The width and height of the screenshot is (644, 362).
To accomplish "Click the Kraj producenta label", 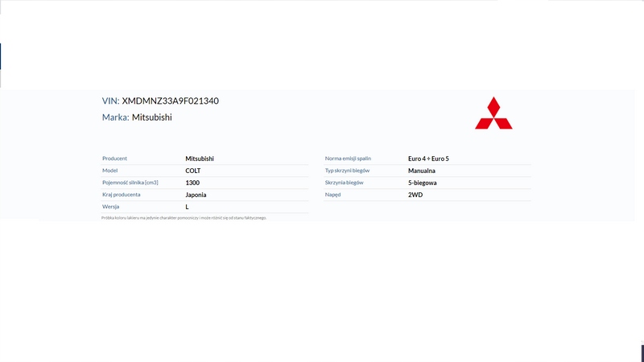I will (x=122, y=195).
